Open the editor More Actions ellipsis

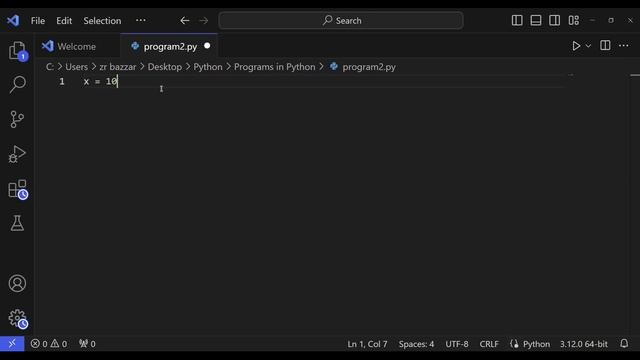[x=624, y=45]
